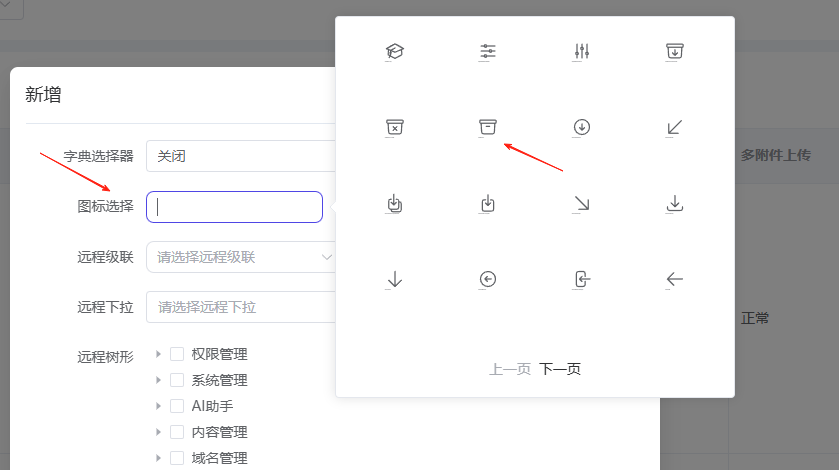This screenshot has height=470, width=839.
Task: Go to next icon page 下一页
Action: point(560,369)
